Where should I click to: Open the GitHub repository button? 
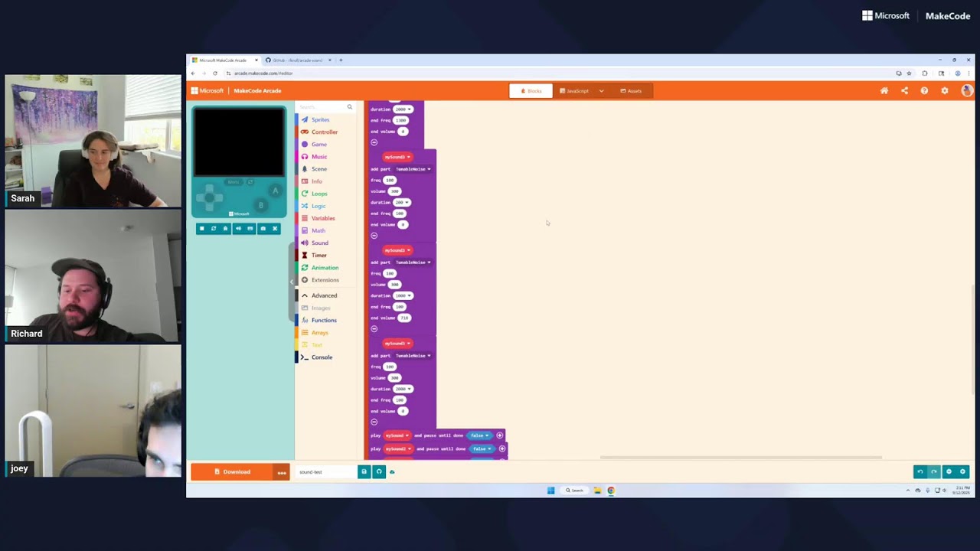[x=378, y=472]
